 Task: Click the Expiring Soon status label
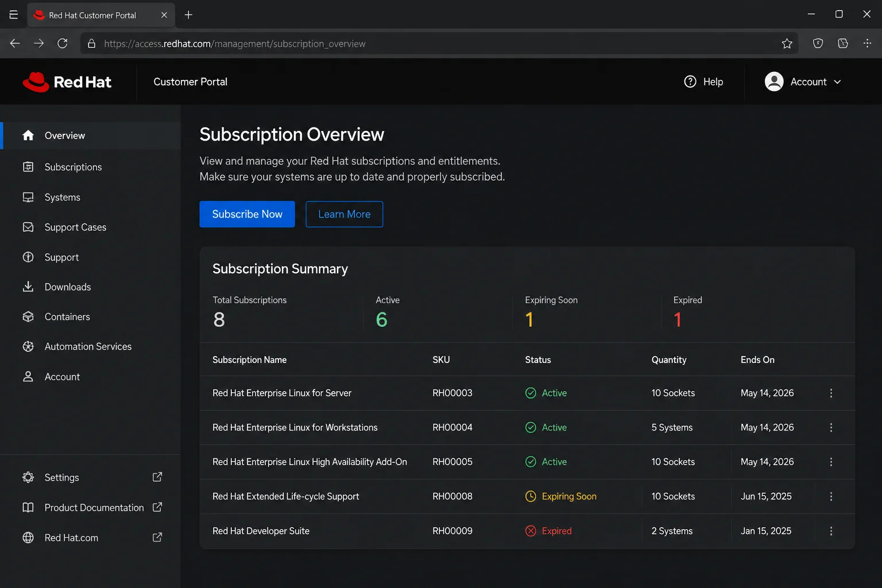point(569,496)
